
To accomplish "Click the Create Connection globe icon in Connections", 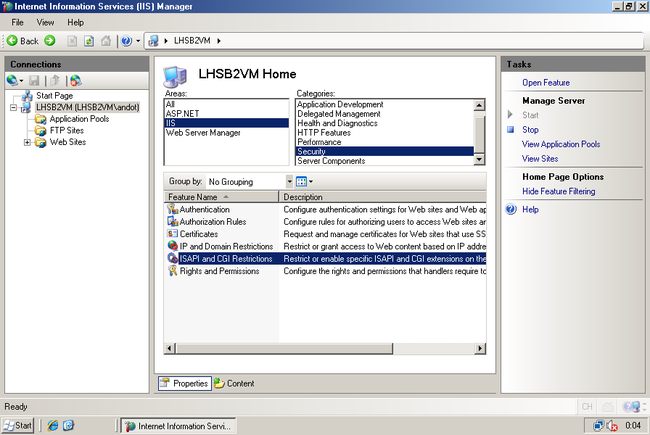I will coord(12,80).
